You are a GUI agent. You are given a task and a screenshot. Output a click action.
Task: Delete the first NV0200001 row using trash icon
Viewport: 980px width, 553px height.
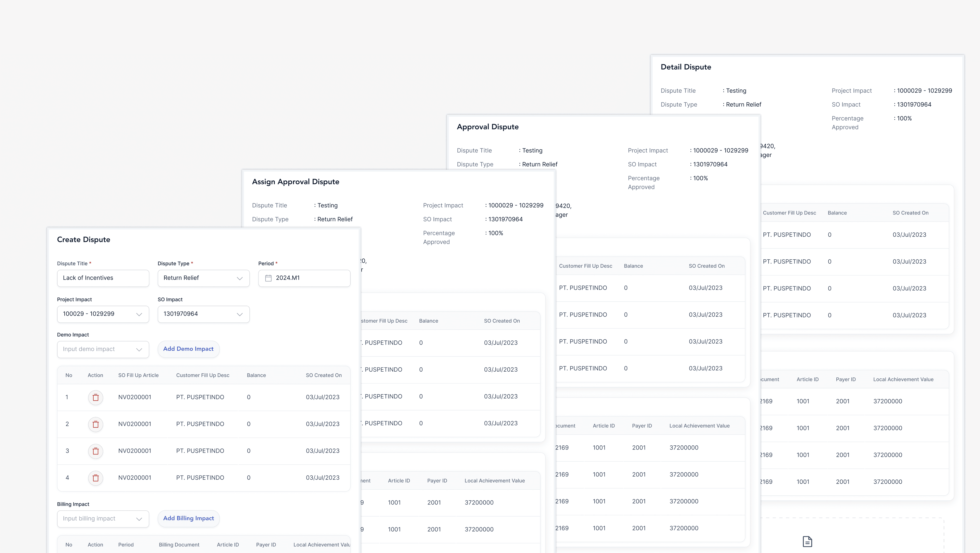coord(96,397)
